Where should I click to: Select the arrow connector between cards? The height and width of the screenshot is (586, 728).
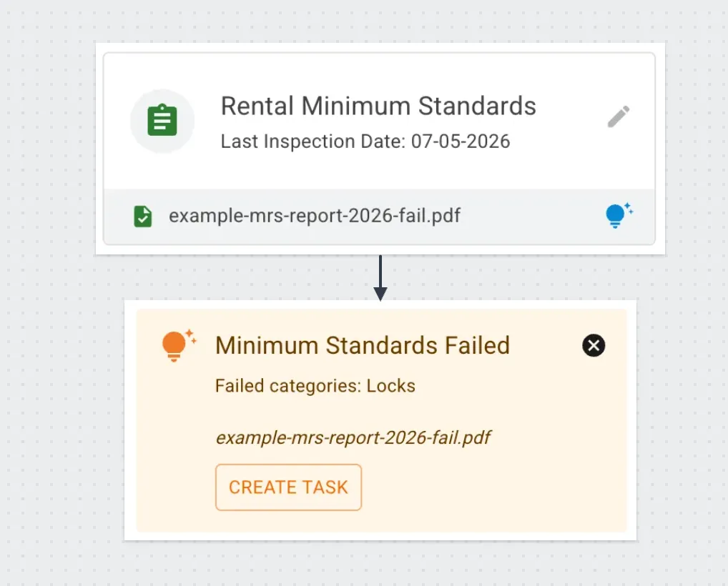click(x=380, y=270)
